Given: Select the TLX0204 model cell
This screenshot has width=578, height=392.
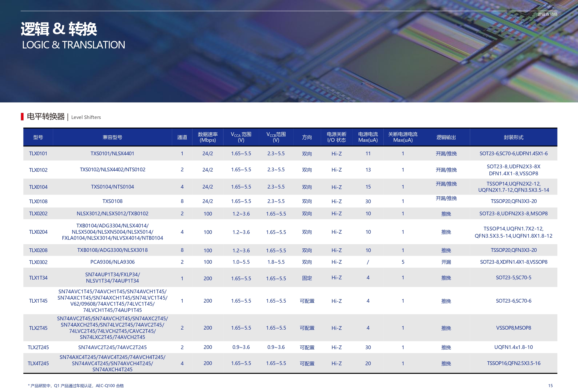Looking at the screenshot, I should (38, 232).
